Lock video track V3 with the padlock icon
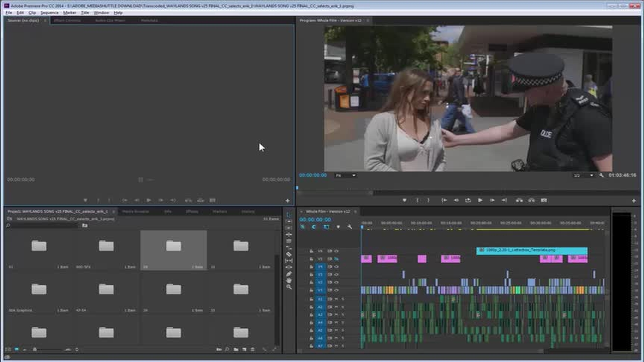This screenshot has height=362, width=644. [x=311, y=275]
